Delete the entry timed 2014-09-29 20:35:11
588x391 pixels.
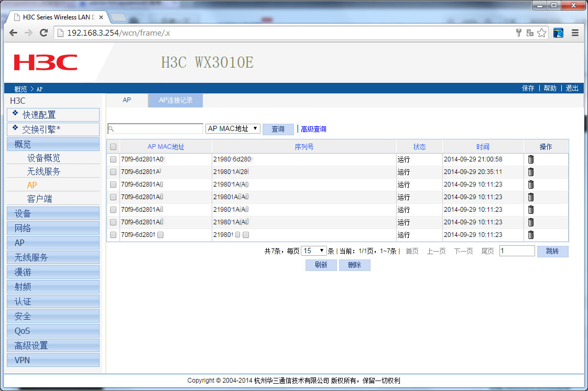[x=531, y=172]
